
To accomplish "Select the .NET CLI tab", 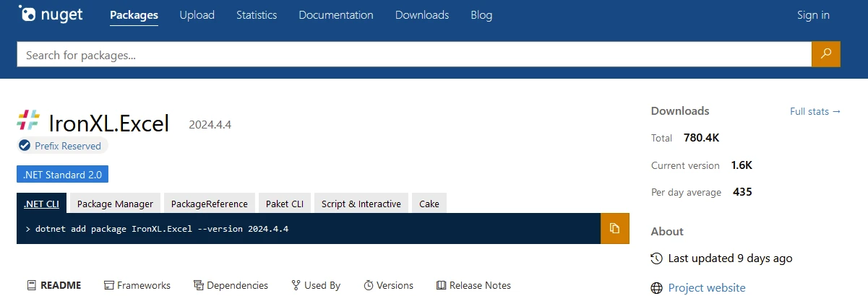I will (41, 204).
